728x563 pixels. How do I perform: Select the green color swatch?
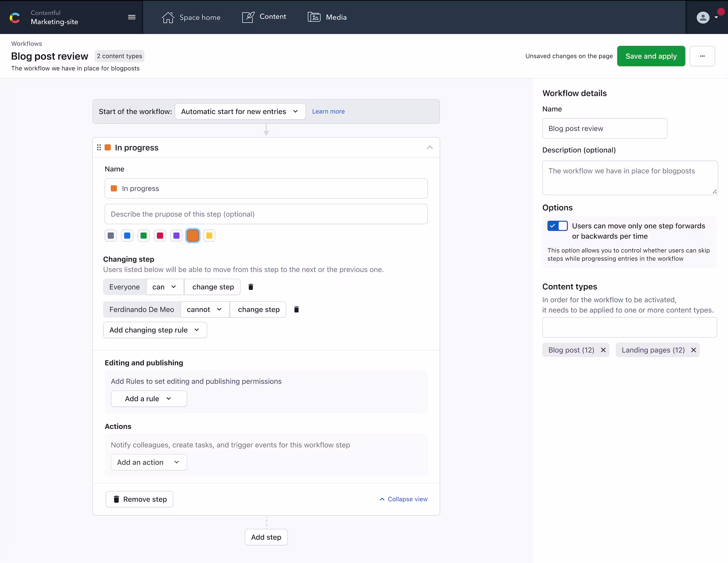pos(144,236)
